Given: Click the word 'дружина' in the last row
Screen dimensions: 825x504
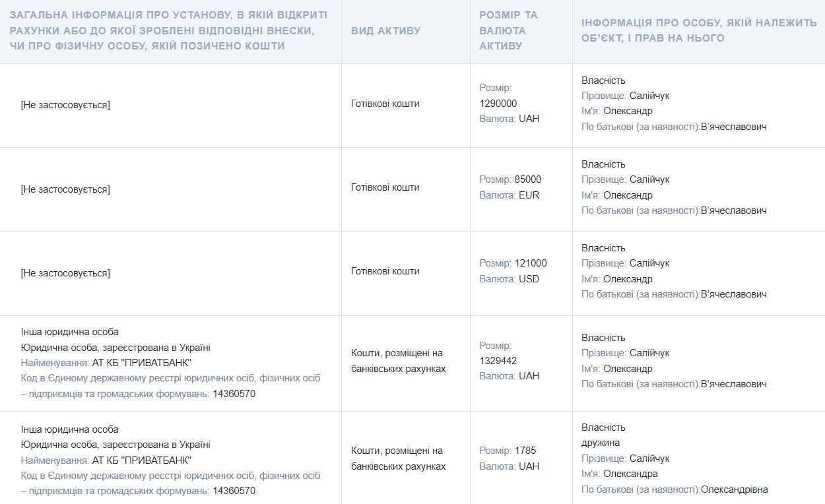Looking at the screenshot, I should click(601, 443).
